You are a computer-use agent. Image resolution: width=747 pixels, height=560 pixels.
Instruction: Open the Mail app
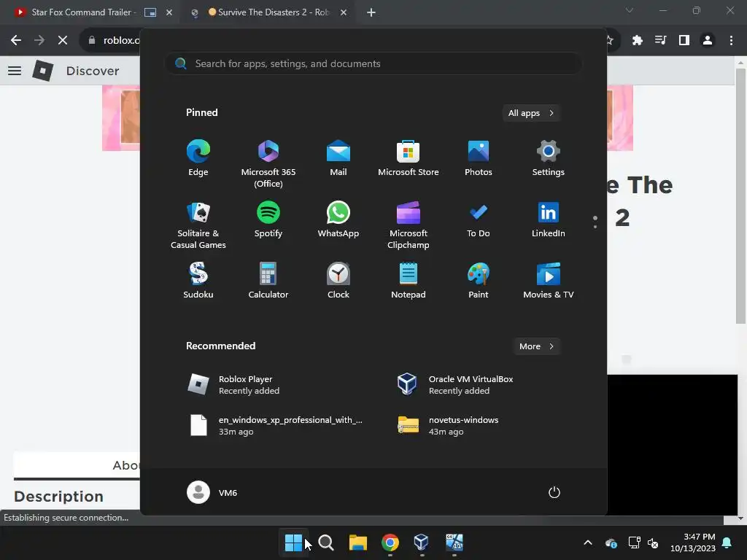coord(338,158)
